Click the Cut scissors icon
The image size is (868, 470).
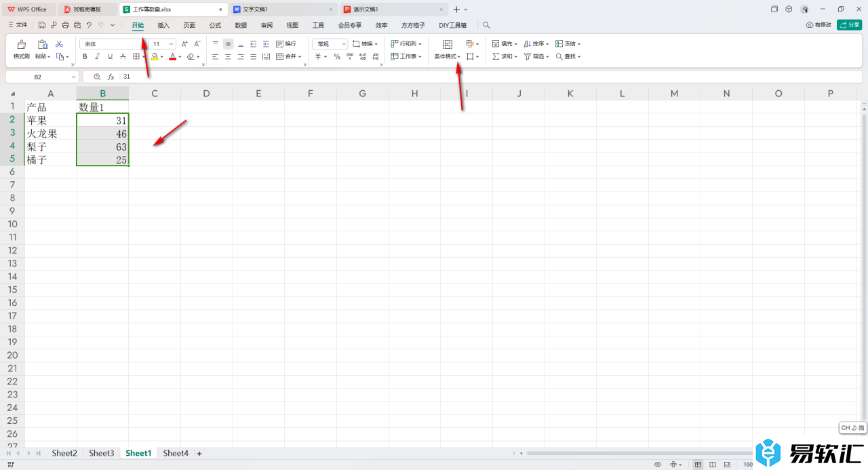tap(59, 44)
